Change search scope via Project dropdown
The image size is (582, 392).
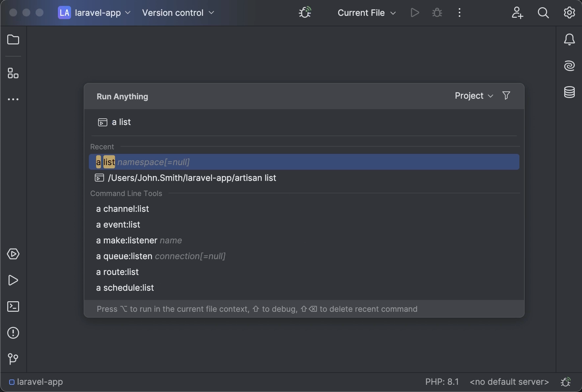(473, 96)
